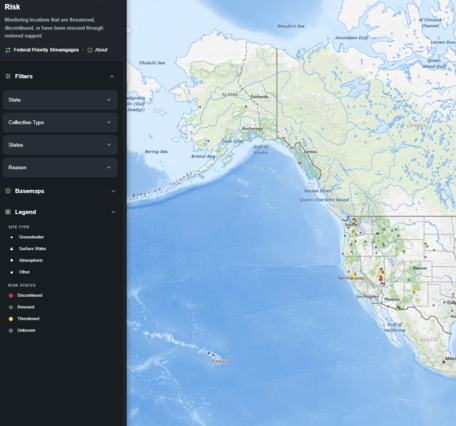The width and height of the screenshot is (456, 426).
Task: Click the Atmospheric legend label
Action: pyautogui.click(x=31, y=260)
